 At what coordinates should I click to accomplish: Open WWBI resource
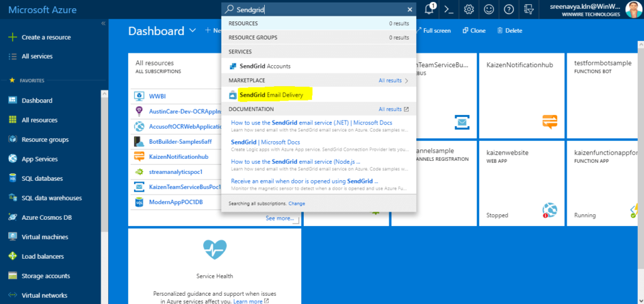(x=157, y=96)
